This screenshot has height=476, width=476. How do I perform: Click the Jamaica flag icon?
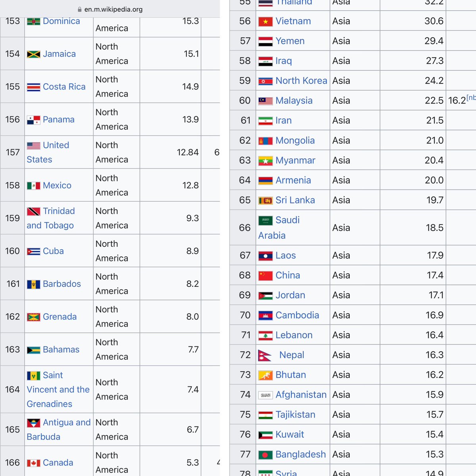pyautogui.click(x=34, y=54)
